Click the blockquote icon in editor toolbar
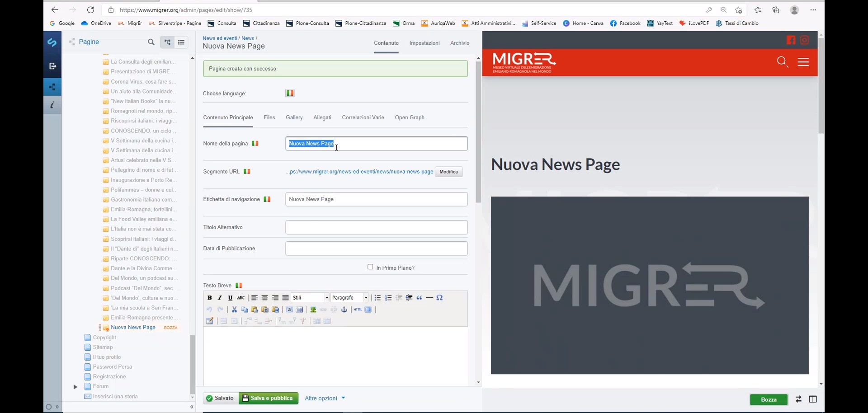 coord(419,298)
